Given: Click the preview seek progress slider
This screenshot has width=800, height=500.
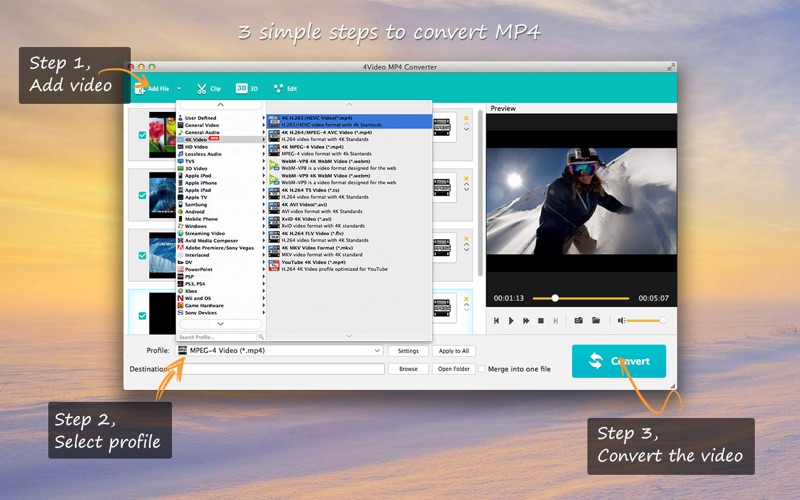Looking at the screenshot, I should point(581,298).
